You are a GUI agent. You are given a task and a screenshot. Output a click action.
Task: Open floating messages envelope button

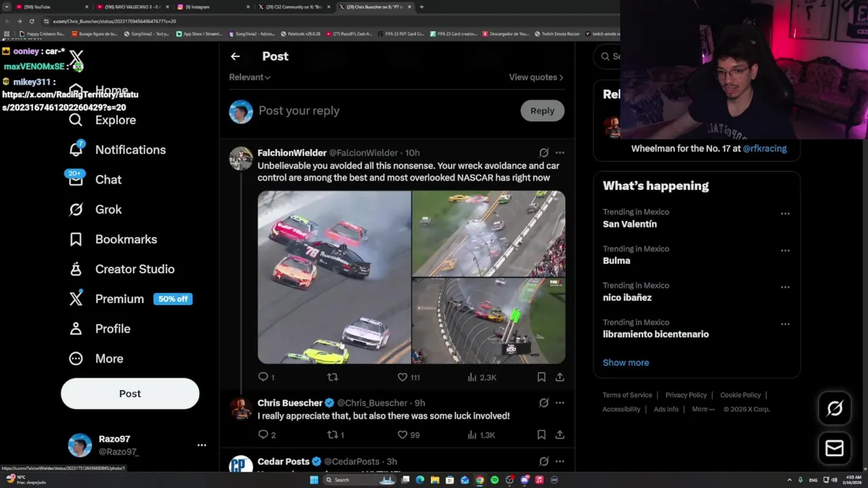(835, 448)
